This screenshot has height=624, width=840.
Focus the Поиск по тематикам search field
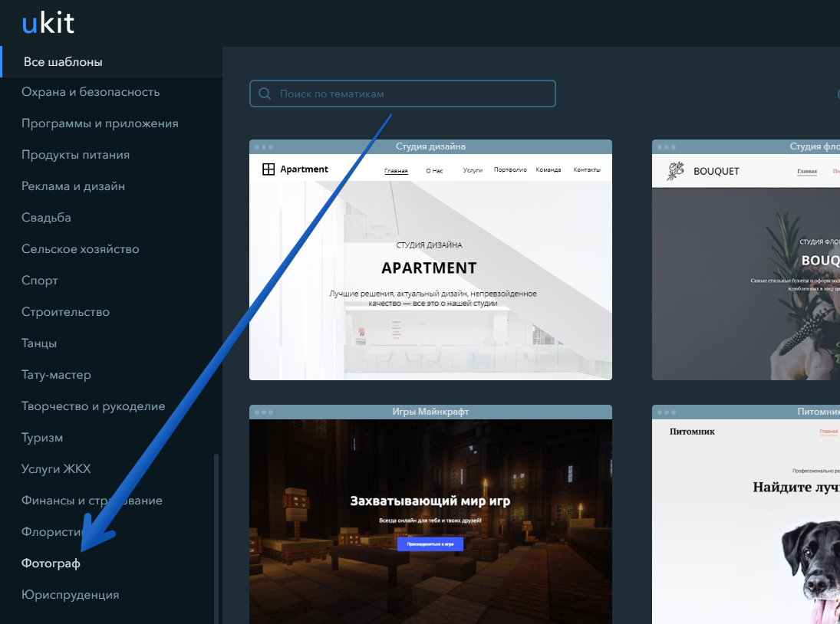click(402, 94)
